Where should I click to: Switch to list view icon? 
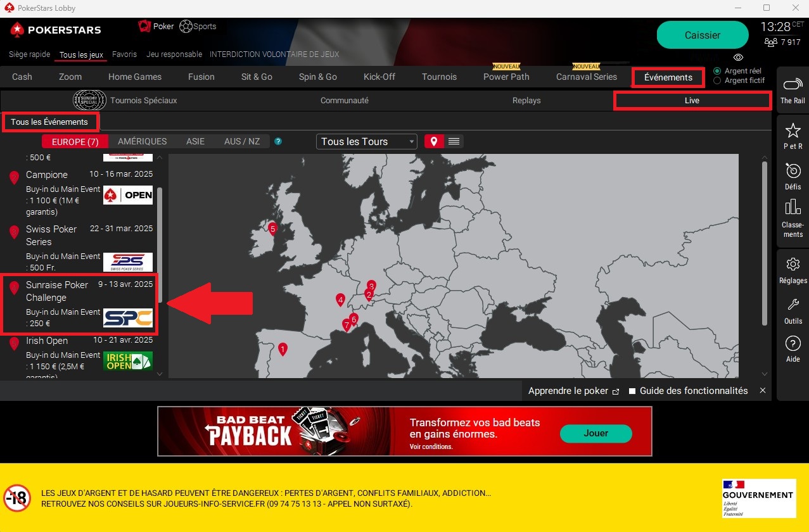(x=454, y=141)
